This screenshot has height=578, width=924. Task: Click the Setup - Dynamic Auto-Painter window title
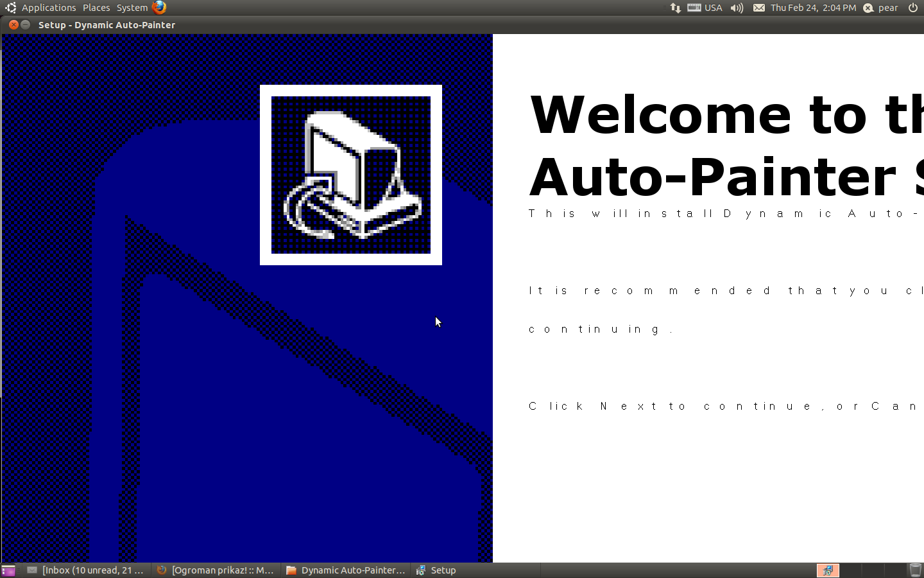[107, 25]
